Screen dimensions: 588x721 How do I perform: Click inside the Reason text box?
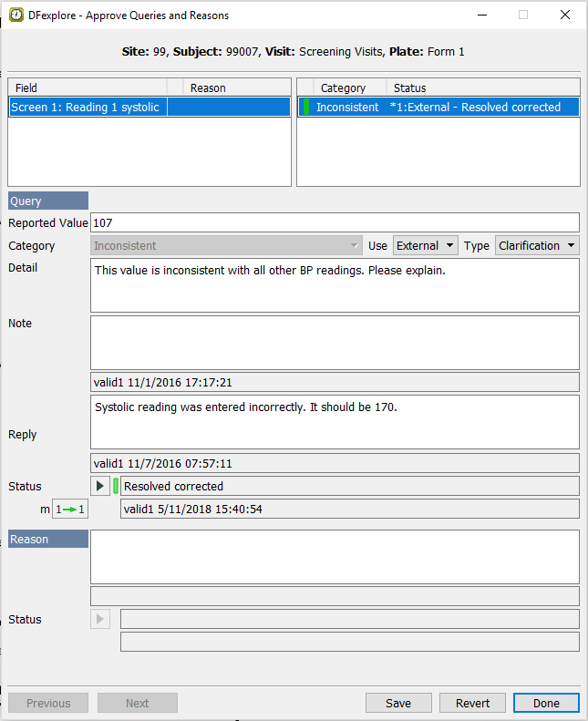[x=334, y=556]
